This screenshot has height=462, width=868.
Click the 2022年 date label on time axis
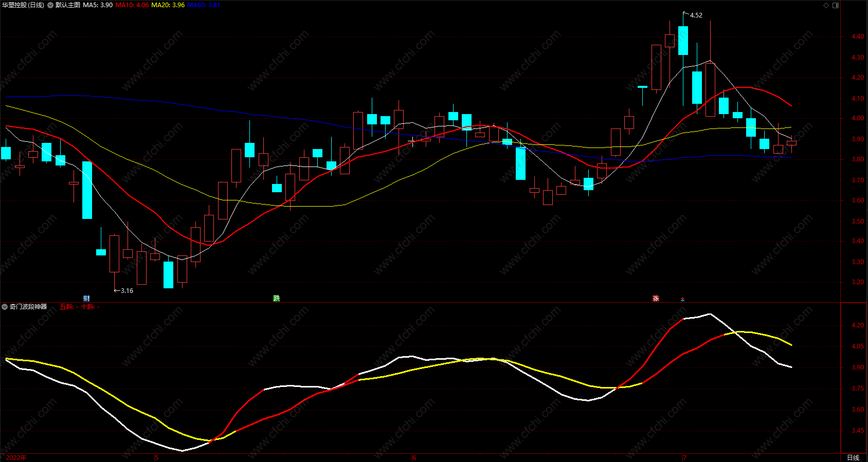click(x=16, y=457)
